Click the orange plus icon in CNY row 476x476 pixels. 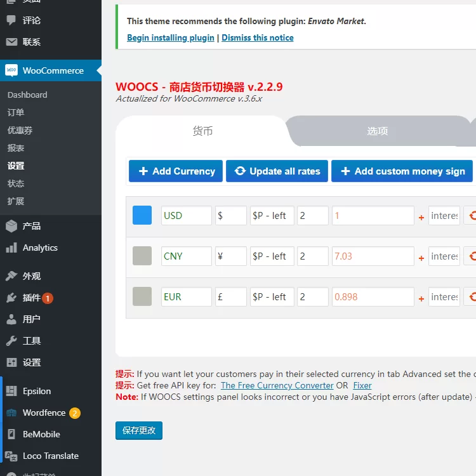(421, 258)
